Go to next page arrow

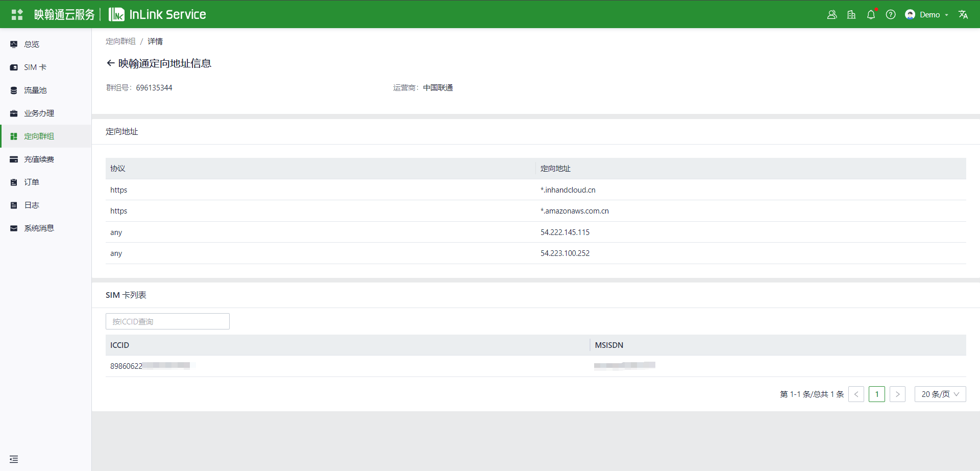coord(897,394)
